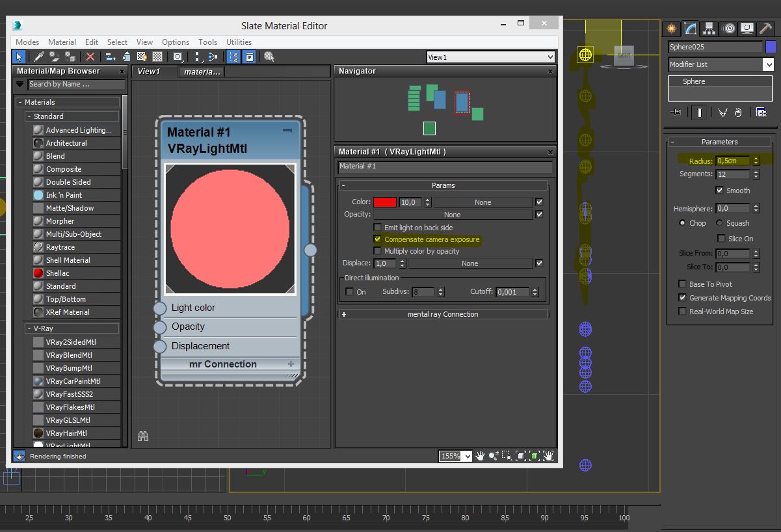The image size is (781, 532).
Task: Click the None map button beside Color
Action: (483, 202)
